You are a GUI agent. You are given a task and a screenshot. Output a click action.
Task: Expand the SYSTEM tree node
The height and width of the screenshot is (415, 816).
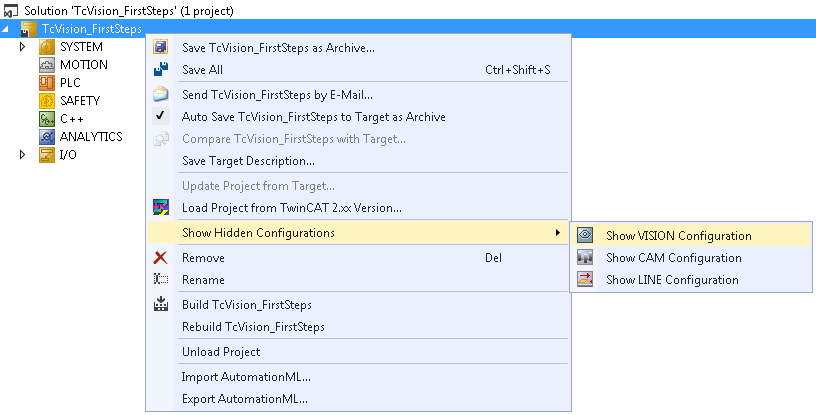(x=22, y=47)
